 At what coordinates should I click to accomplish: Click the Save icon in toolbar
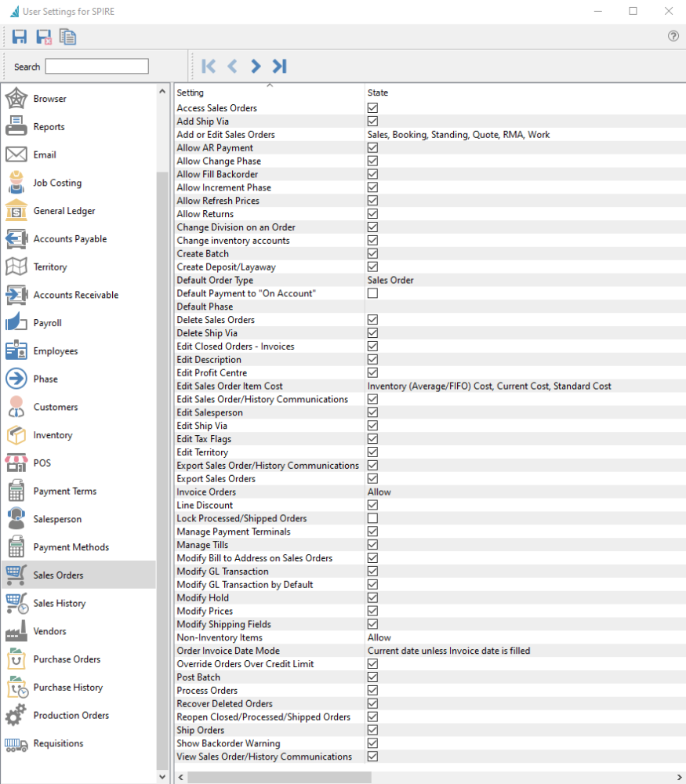20,37
